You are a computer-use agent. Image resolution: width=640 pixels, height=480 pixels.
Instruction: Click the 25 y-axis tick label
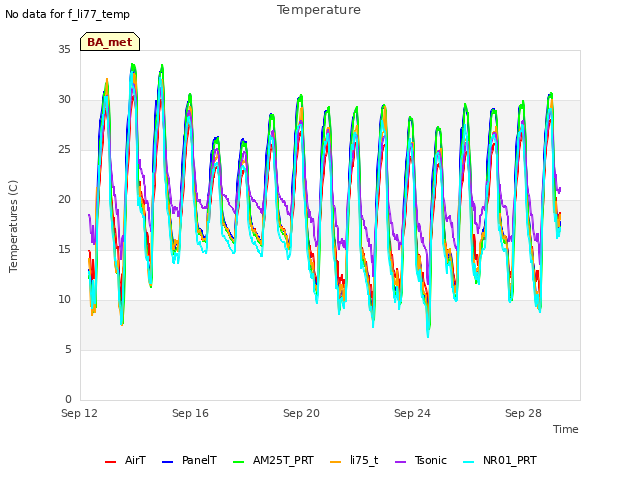pyautogui.click(x=64, y=150)
